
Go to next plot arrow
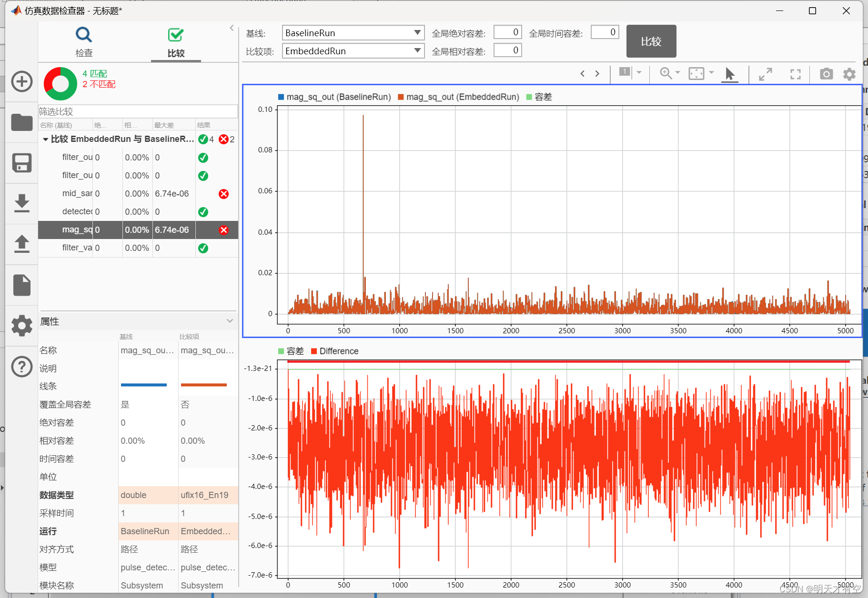point(597,73)
